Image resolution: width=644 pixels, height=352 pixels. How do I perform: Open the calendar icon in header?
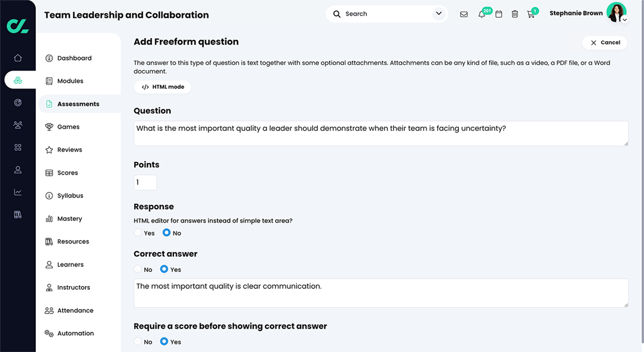click(x=499, y=14)
